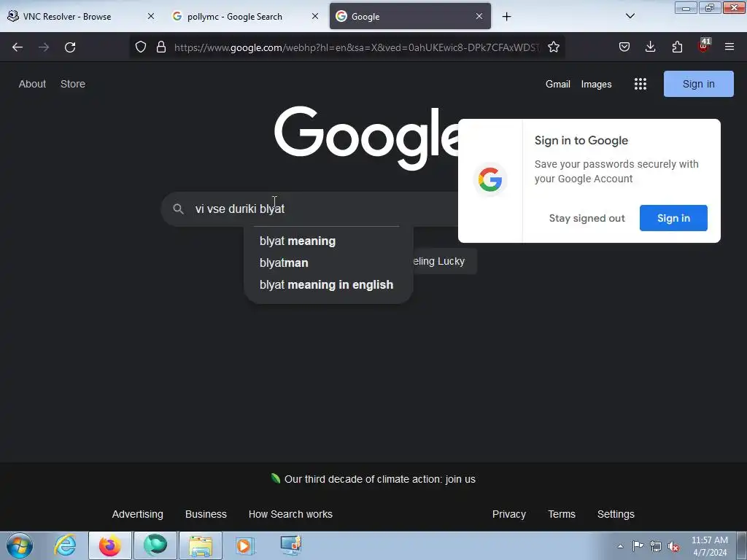Reload the current page
This screenshot has height=560, width=747.
[70, 47]
